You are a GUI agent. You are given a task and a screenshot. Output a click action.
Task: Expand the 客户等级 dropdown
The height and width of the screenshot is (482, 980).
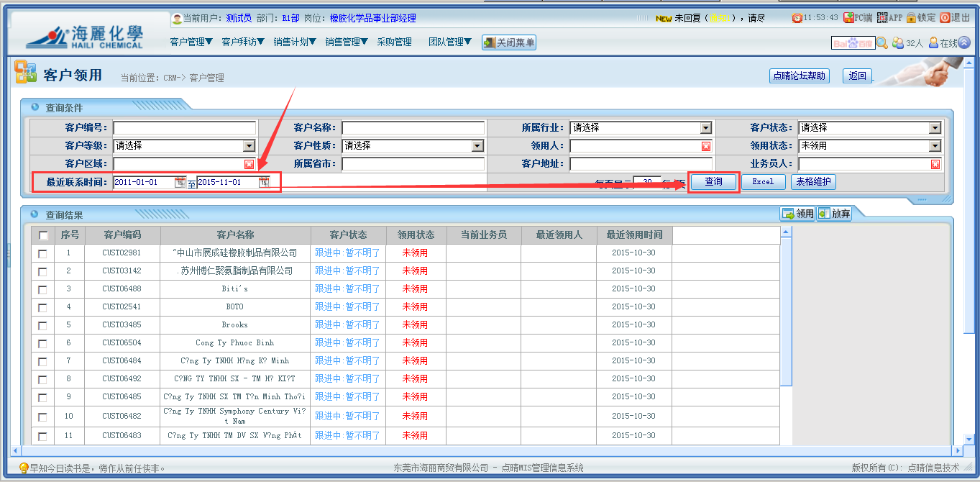tap(249, 146)
